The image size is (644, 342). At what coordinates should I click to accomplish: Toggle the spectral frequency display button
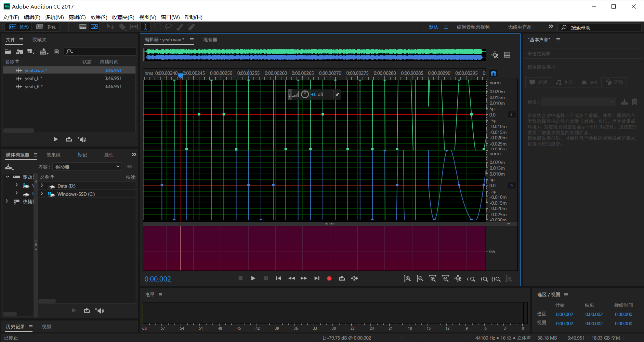click(83, 27)
